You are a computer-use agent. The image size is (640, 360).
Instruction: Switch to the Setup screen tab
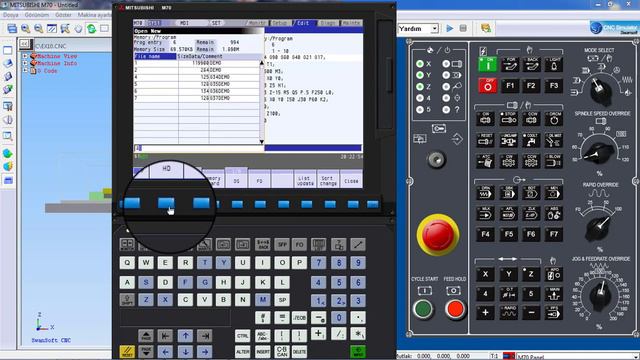280,23
